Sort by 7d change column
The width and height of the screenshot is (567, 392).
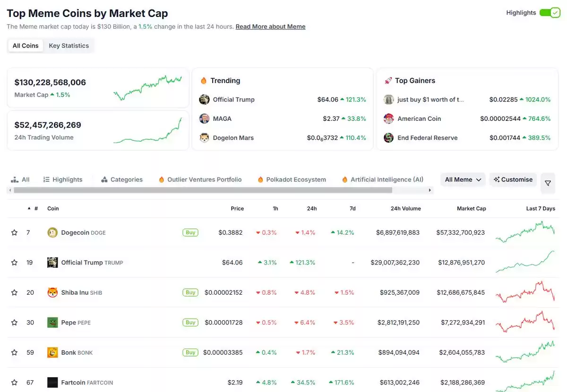click(352, 208)
